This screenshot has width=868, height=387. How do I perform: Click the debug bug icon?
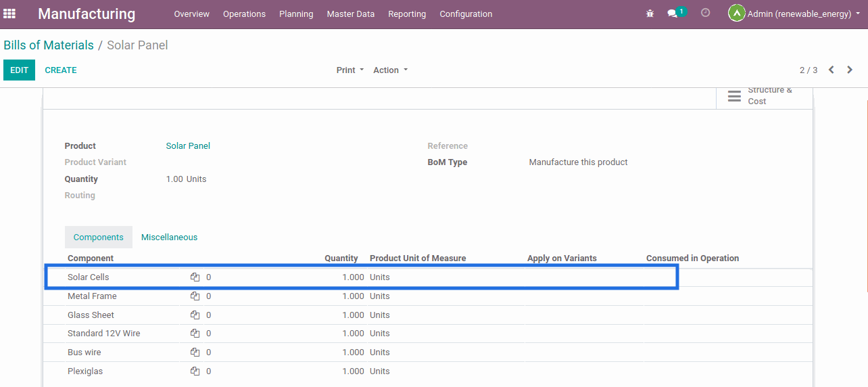[x=650, y=14]
